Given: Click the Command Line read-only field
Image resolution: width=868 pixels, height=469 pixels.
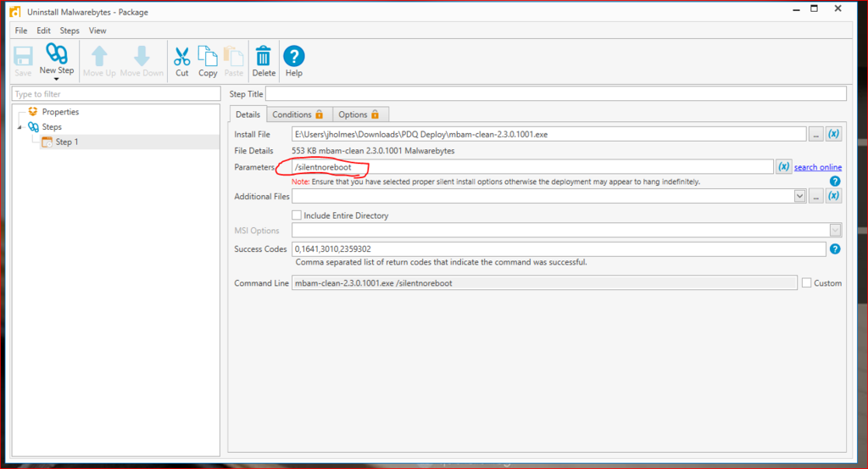Looking at the screenshot, I should (545, 283).
